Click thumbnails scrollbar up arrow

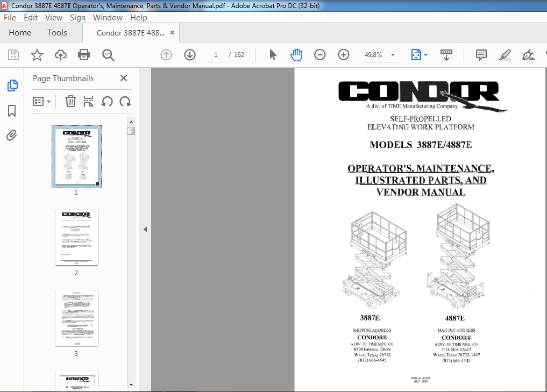(x=131, y=122)
